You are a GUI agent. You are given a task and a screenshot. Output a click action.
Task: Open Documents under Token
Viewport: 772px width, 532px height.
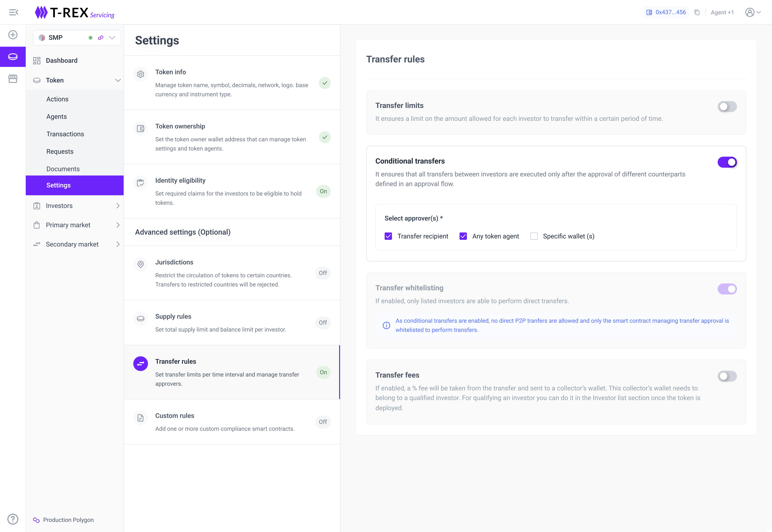coord(63,169)
